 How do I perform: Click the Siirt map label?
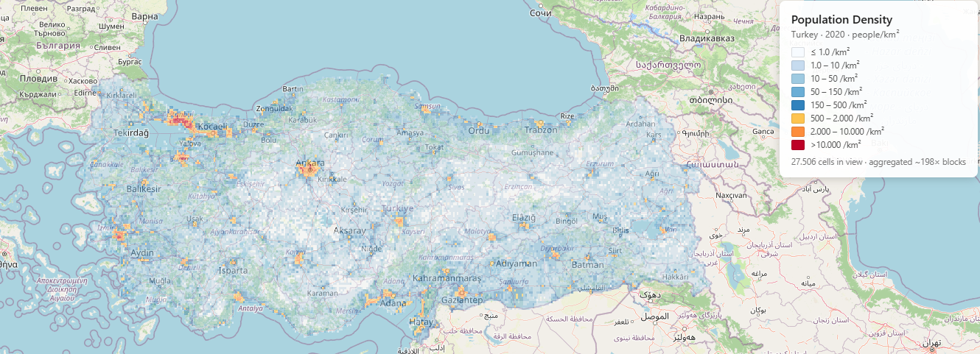pyautogui.click(x=615, y=252)
